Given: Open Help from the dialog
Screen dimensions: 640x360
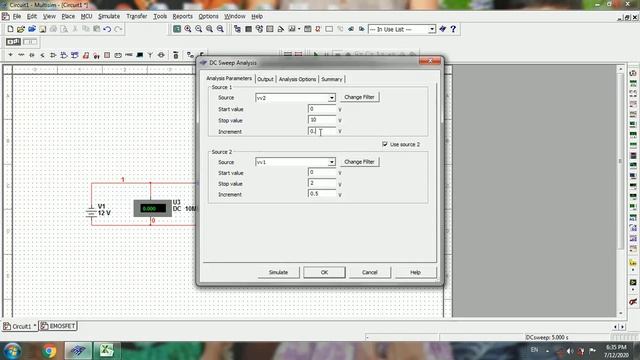Looking at the screenshot, I should point(415,272).
